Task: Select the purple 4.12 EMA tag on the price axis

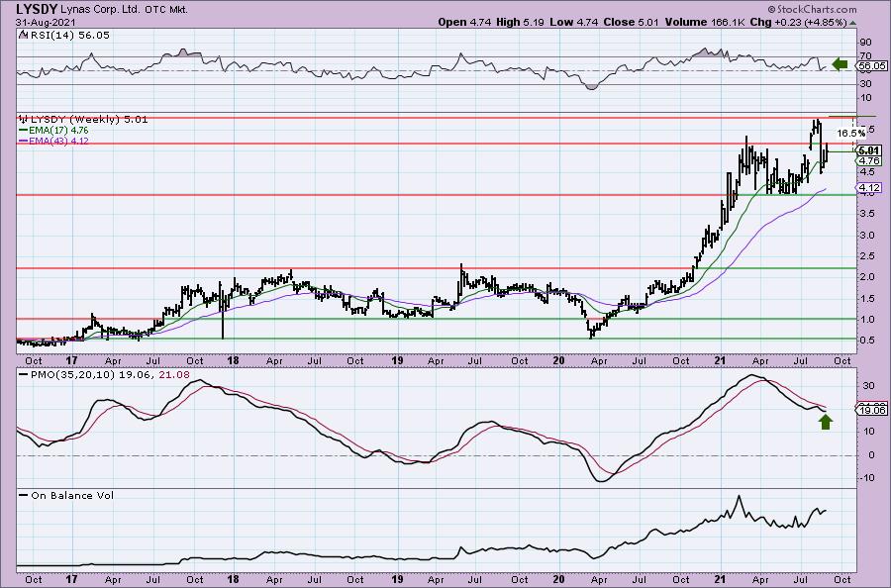Action: point(870,187)
